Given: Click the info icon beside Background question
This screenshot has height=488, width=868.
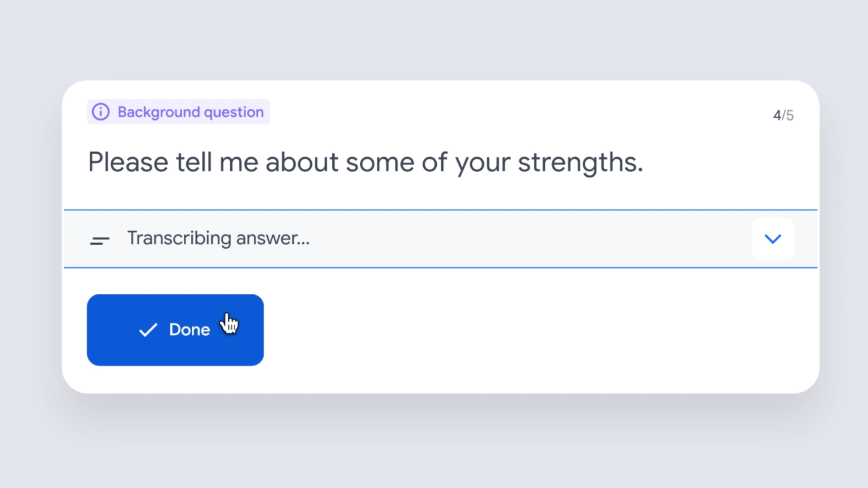Looking at the screenshot, I should pos(100,112).
